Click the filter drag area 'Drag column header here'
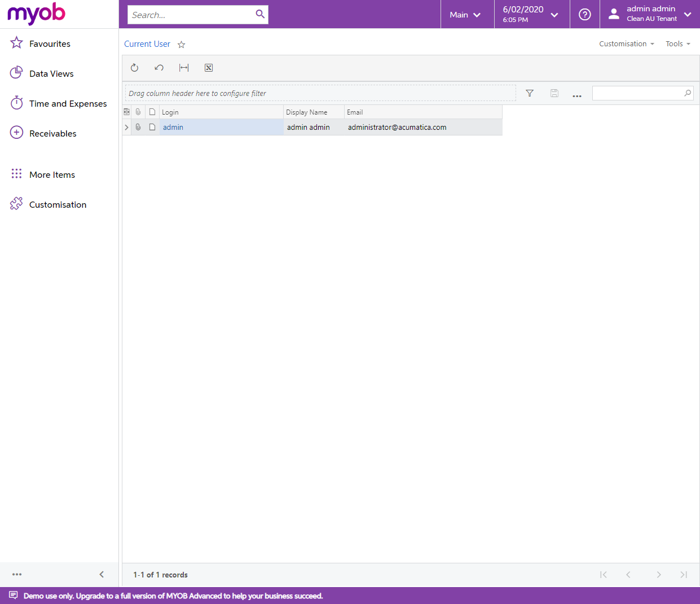The image size is (700, 604). [320, 93]
